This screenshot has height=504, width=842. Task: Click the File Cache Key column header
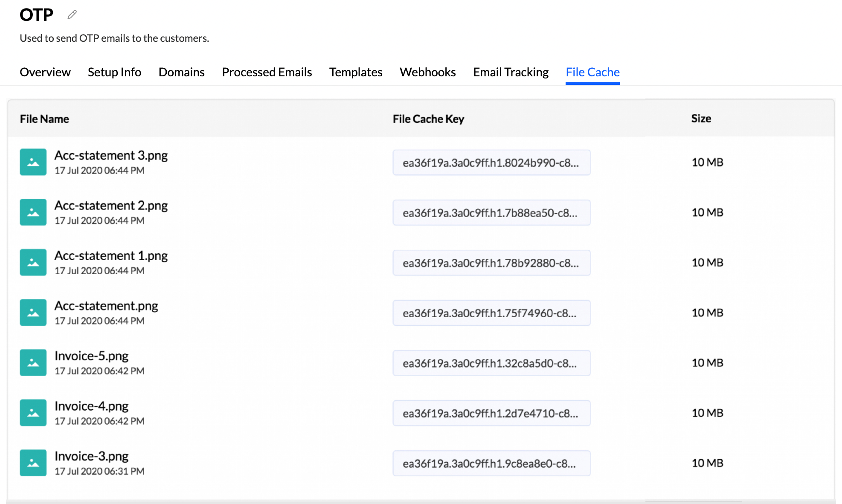click(428, 119)
